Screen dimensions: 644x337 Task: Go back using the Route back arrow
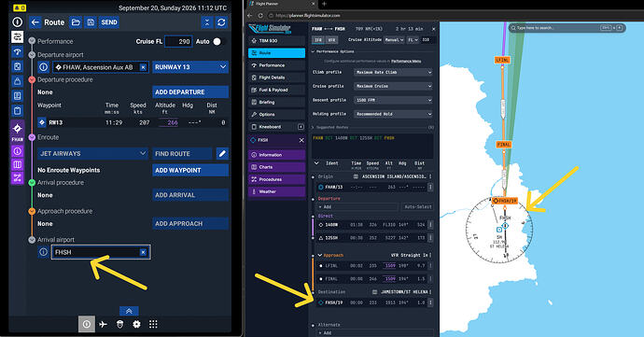[x=35, y=22]
